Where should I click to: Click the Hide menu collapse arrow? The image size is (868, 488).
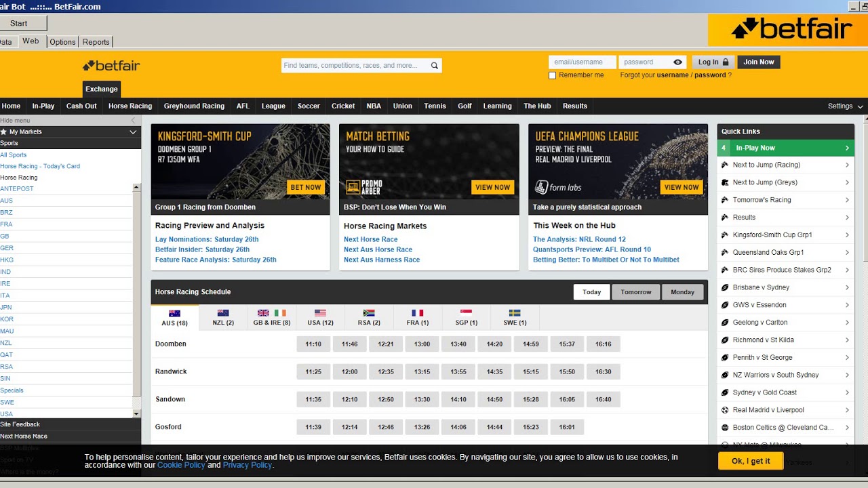133,121
